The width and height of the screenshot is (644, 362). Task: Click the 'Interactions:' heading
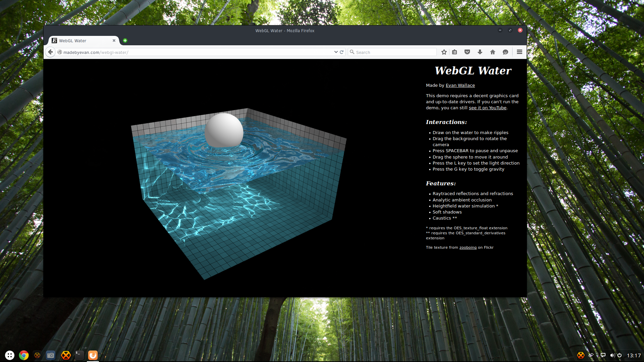446,122
